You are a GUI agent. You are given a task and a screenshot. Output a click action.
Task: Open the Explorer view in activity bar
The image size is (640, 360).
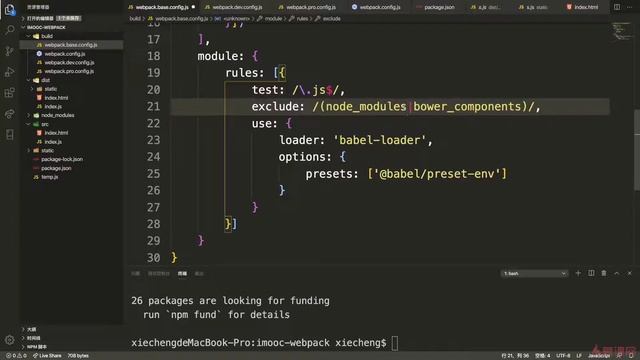(9, 9)
